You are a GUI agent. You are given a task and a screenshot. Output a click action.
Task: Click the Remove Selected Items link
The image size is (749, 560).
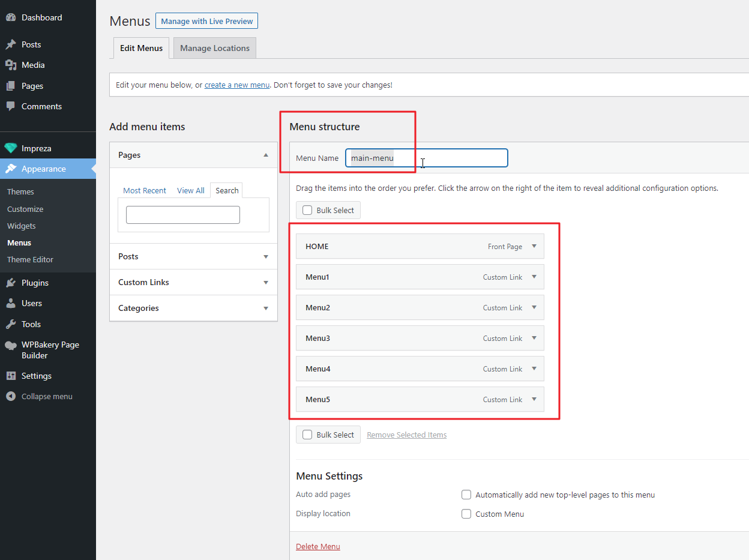point(407,435)
